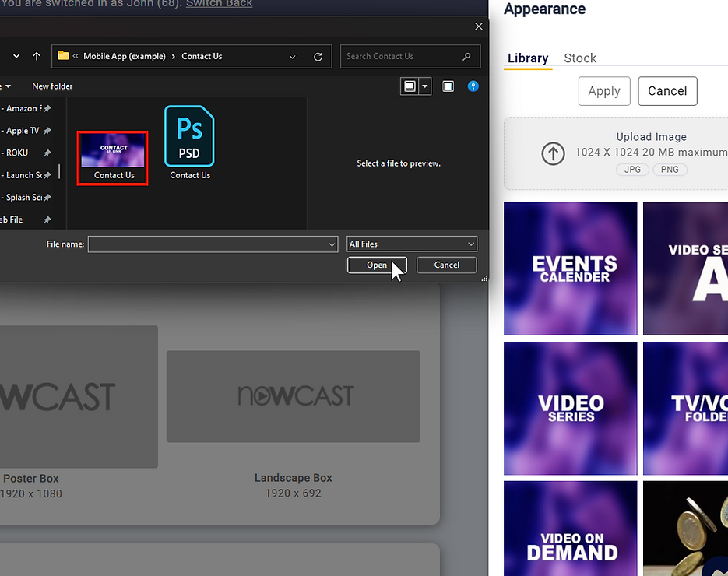Select Video On Demand library image
This screenshot has height=576, width=728.
pos(571,529)
